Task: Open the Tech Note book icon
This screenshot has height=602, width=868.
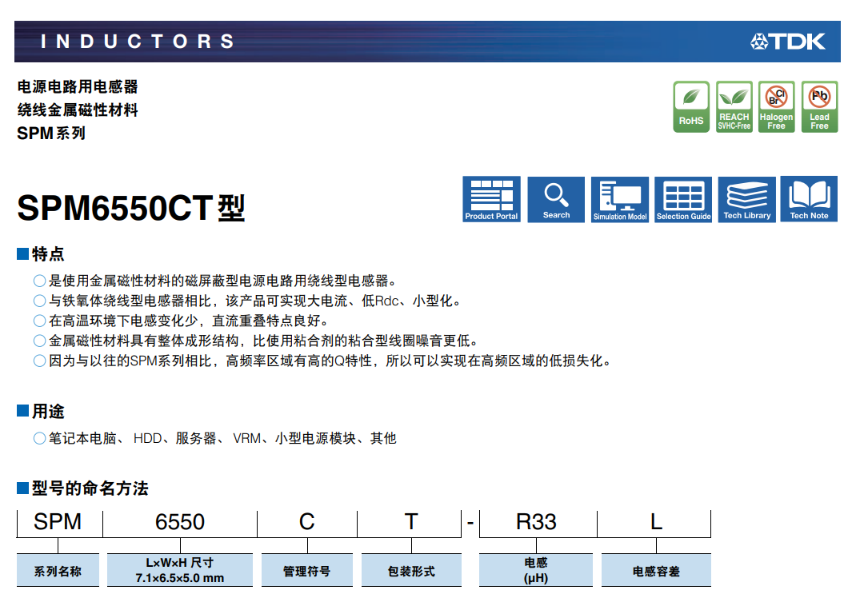Action: pyautogui.click(x=809, y=199)
